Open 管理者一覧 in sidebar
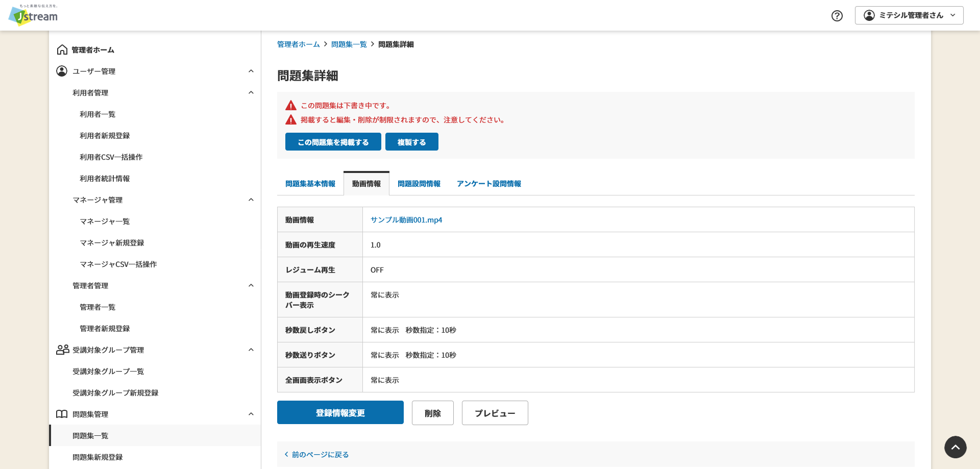This screenshot has width=980, height=469. pyautogui.click(x=97, y=307)
